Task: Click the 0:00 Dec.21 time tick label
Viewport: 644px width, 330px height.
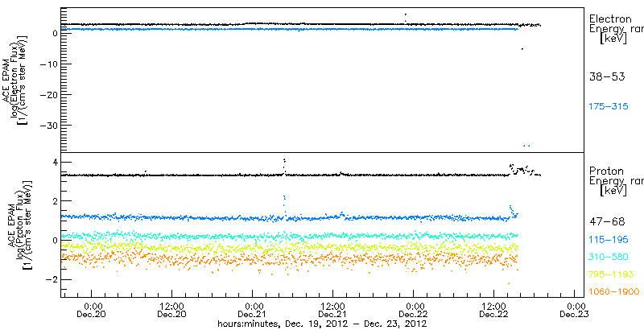Action: [253, 311]
